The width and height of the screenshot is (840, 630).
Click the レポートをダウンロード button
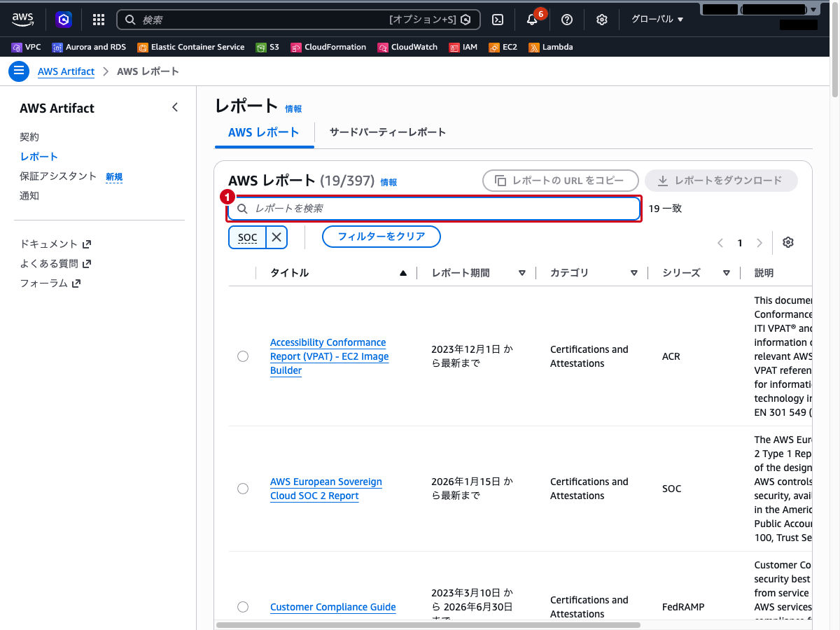pos(721,181)
